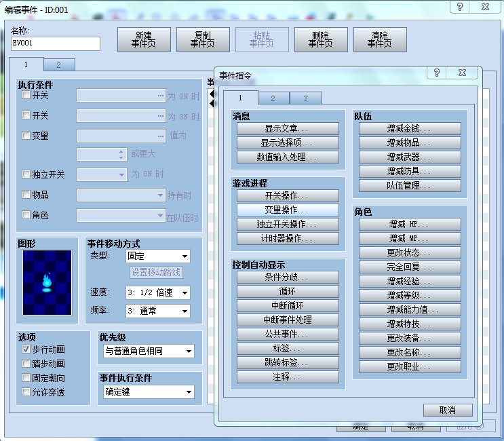
Task: Click the 注释 command button
Action: tap(288, 377)
